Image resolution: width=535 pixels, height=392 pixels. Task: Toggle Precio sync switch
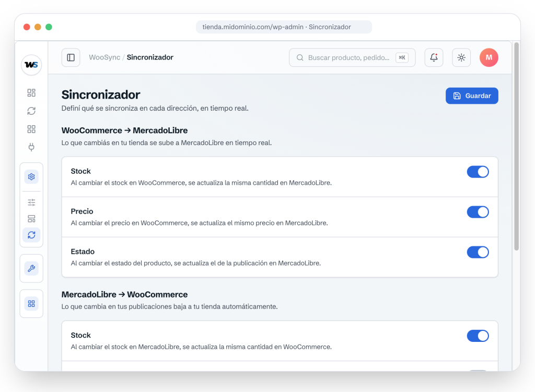pos(478,212)
